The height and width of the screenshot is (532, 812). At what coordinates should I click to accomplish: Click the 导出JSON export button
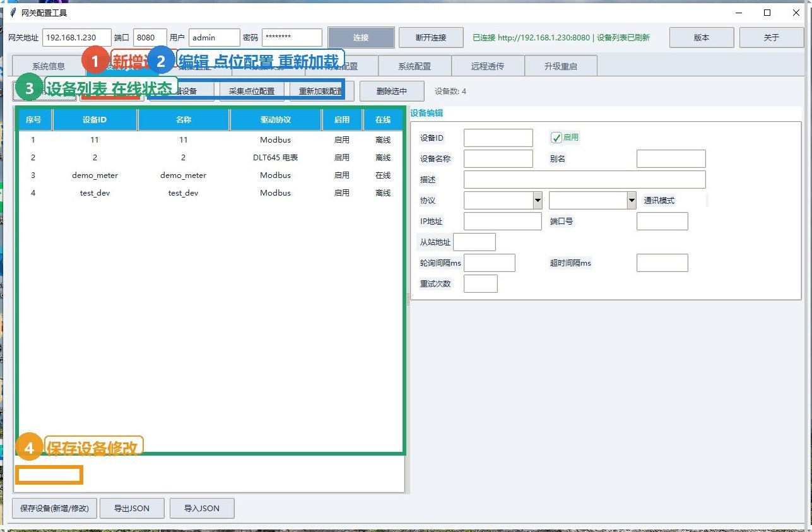[132, 508]
